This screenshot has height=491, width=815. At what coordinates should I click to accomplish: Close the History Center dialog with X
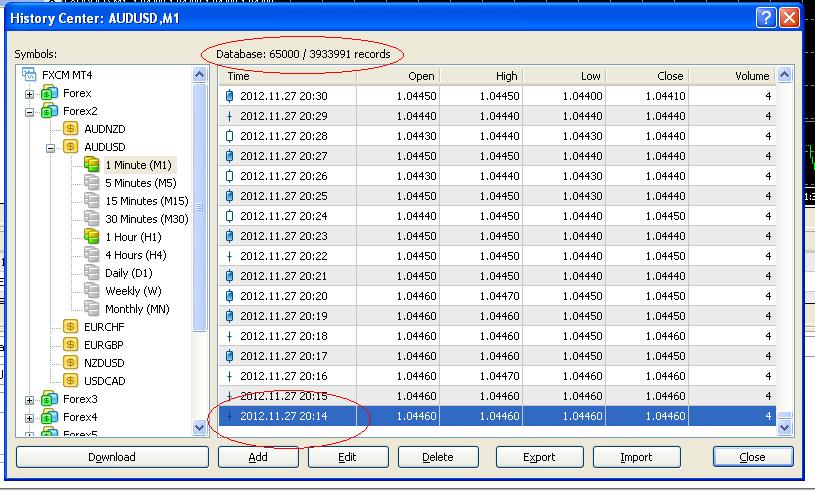[789, 18]
